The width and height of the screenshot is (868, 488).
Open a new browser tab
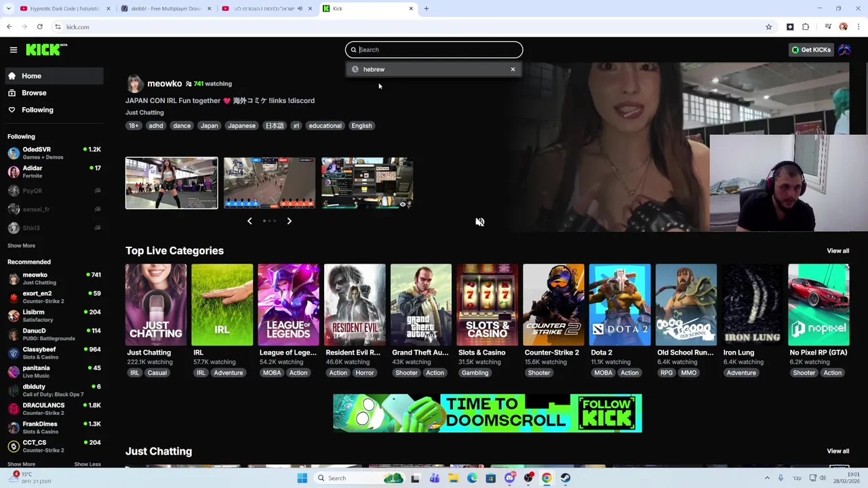pos(426,9)
